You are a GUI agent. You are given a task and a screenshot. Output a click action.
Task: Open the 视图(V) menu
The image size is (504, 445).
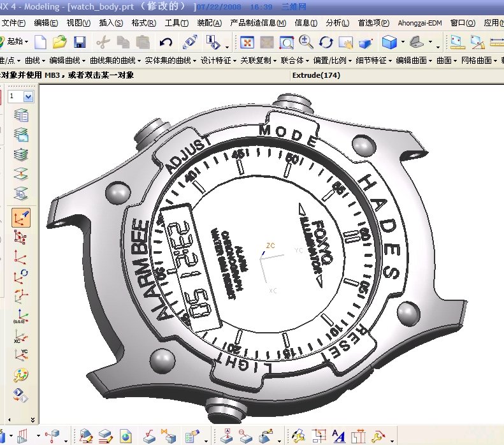tap(78, 23)
